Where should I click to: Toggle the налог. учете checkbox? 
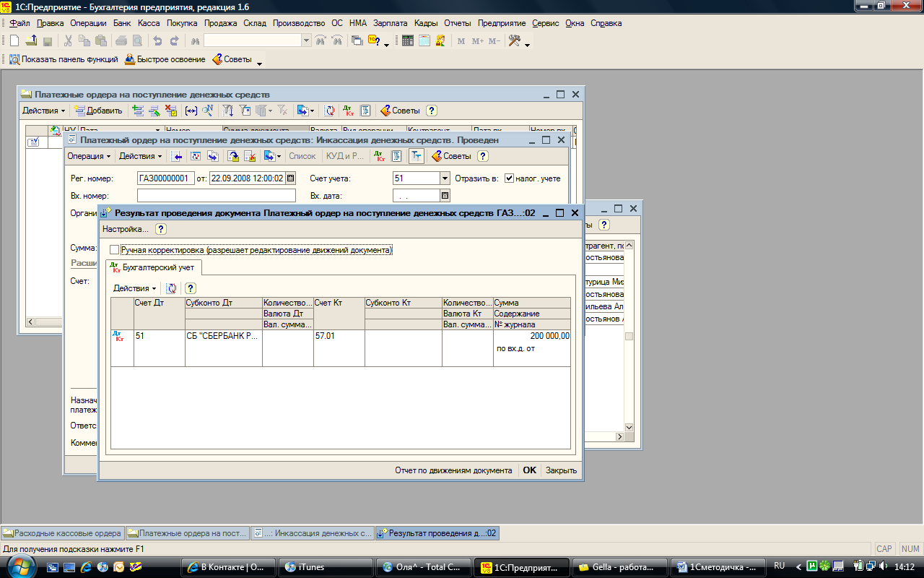click(x=509, y=178)
